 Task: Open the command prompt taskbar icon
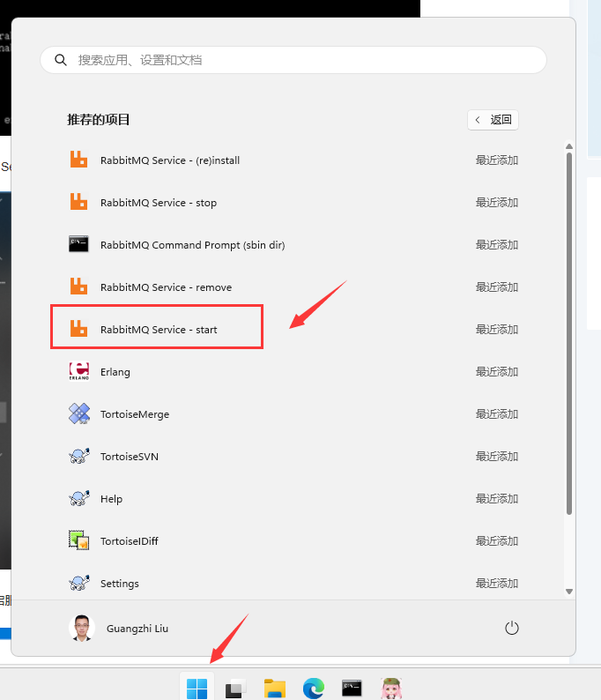352,688
